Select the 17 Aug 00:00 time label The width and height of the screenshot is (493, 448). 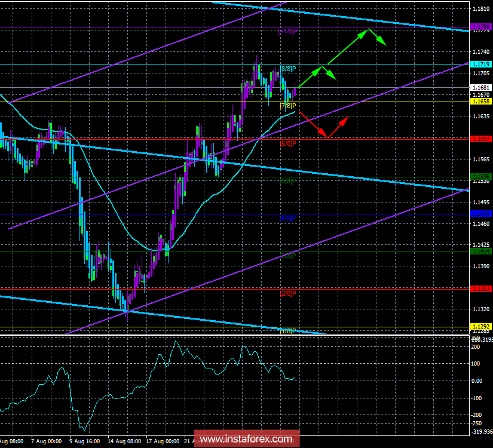(163, 441)
